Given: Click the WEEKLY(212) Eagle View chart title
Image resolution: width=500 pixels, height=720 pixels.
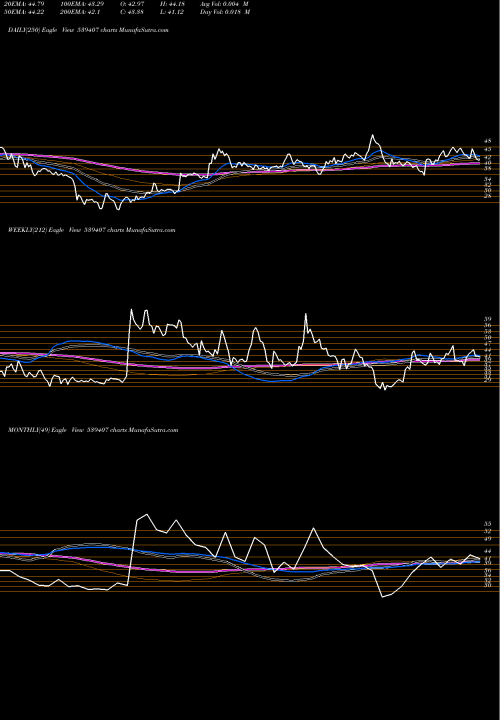Looking at the screenshot, I should (92, 230).
